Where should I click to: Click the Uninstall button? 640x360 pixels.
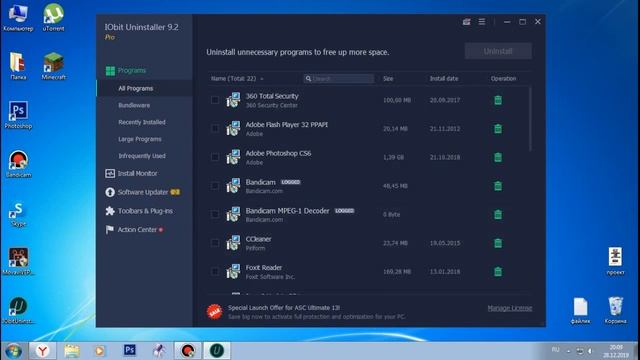(498, 51)
